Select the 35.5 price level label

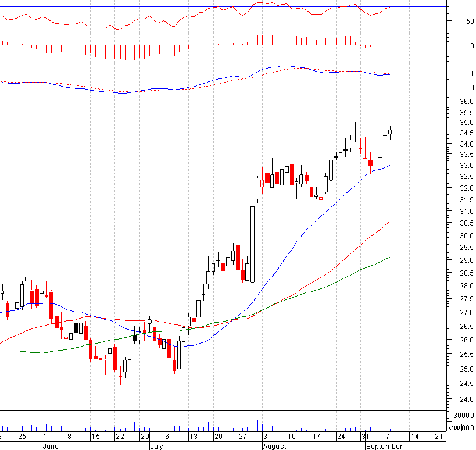pyautogui.click(x=467, y=113)
